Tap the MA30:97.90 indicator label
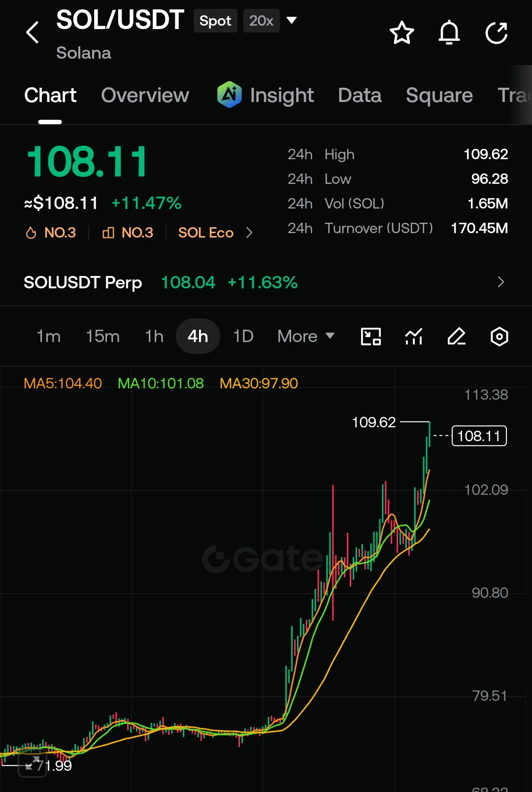This screenshot has height=792, width=532. click(259, 383)
